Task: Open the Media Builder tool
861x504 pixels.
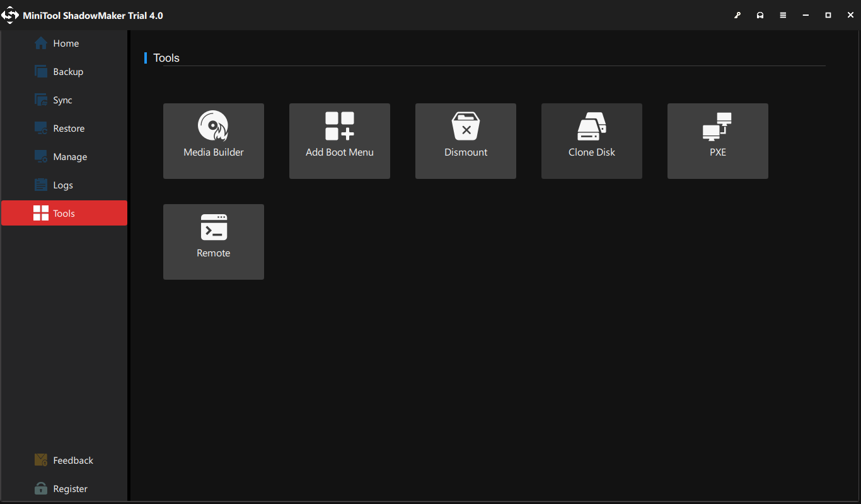Action: (213, 141)
